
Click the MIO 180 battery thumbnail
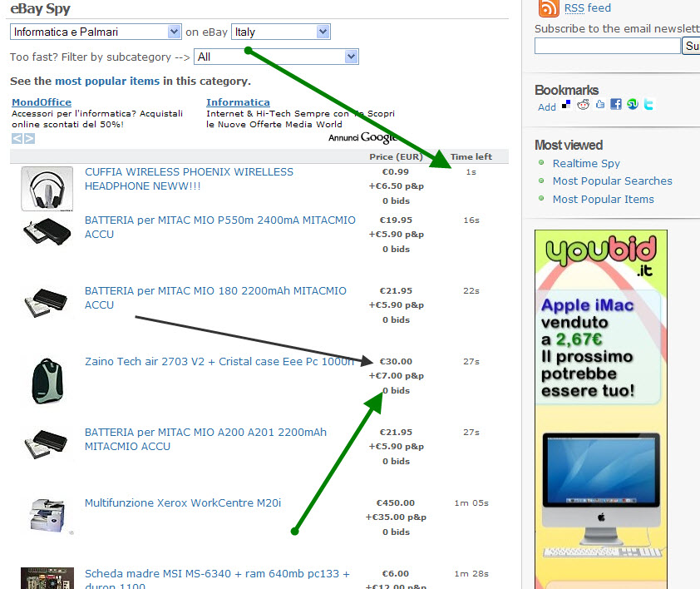click(47, 303)
